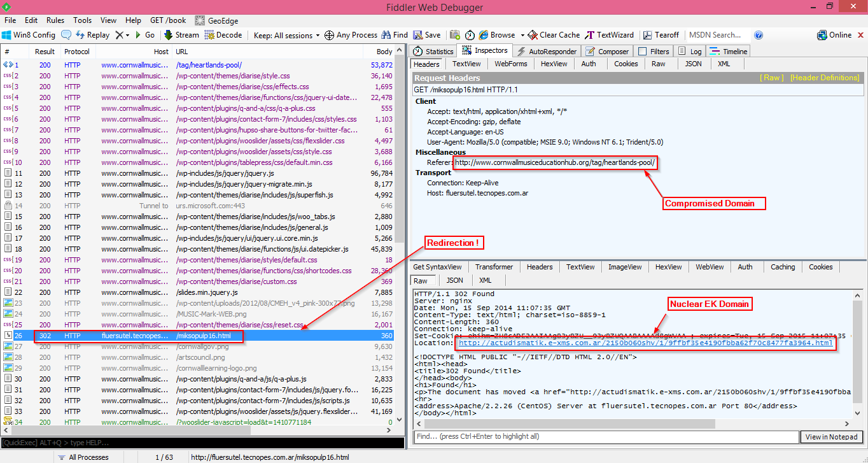Click the Decode toolbar icon
868x463 pixels.
pyautogui.click(x=218, y=34)
